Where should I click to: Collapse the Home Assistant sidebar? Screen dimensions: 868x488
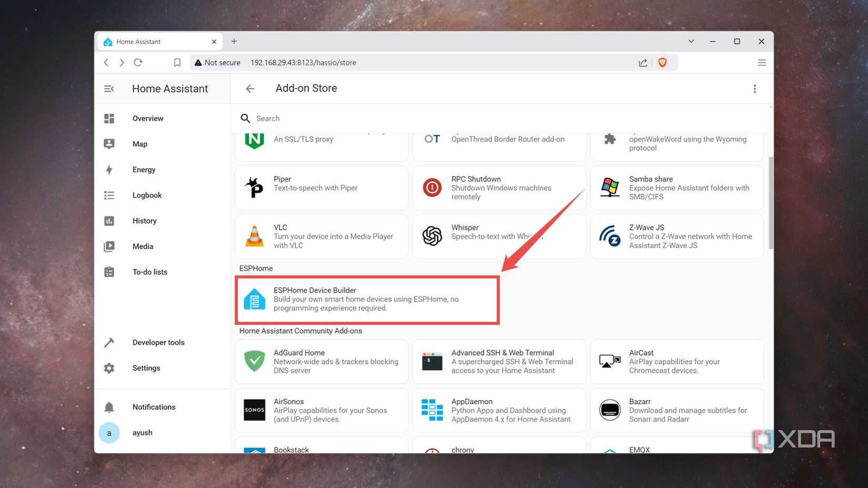109,88
